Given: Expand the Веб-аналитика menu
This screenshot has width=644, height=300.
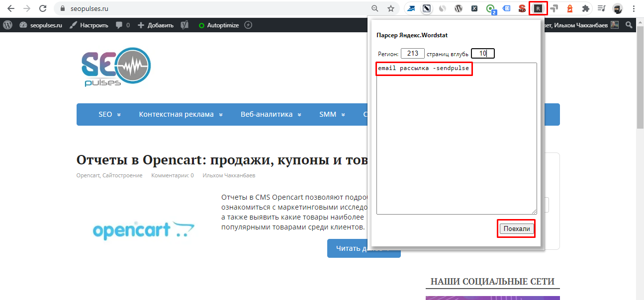Looking at the screenshot, I should click(271, 114).
